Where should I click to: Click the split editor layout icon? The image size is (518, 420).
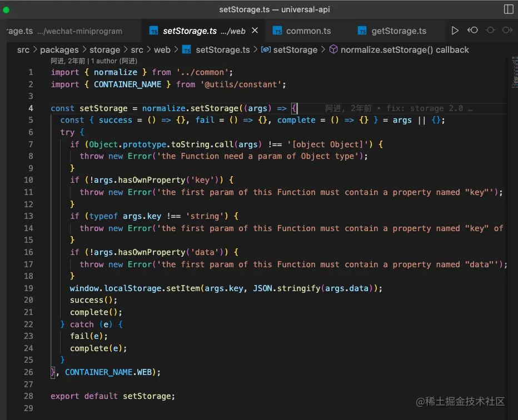(509, 9)
